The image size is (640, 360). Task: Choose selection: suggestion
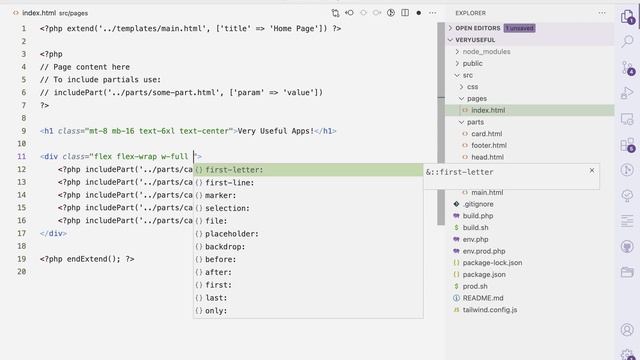(x=308, y=208)
